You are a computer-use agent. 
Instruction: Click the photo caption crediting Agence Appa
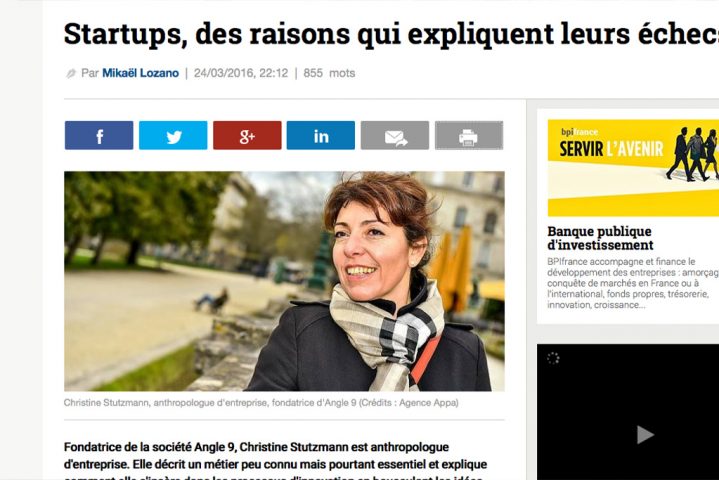tap(261, 403)
